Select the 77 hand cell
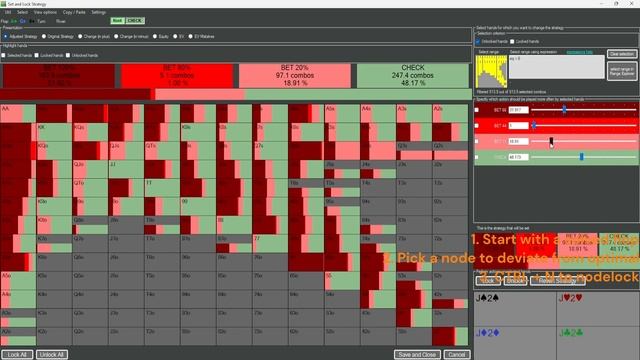 (x=270, y=243)
